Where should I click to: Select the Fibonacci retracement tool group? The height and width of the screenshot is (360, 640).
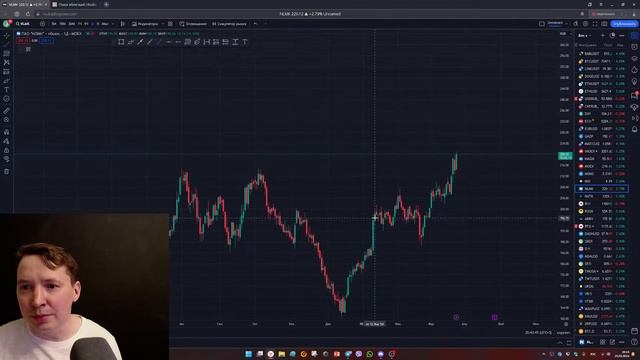pos(7,53)
